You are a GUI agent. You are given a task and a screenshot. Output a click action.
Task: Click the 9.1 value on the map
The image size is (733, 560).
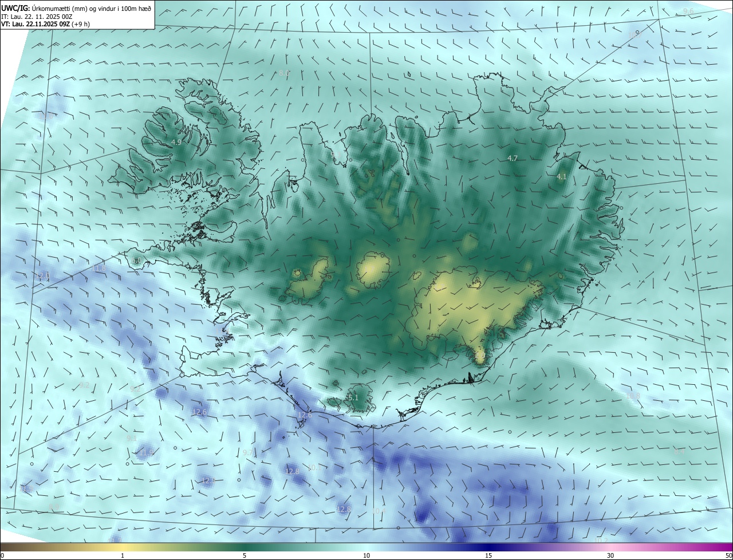tap(131, 438)
